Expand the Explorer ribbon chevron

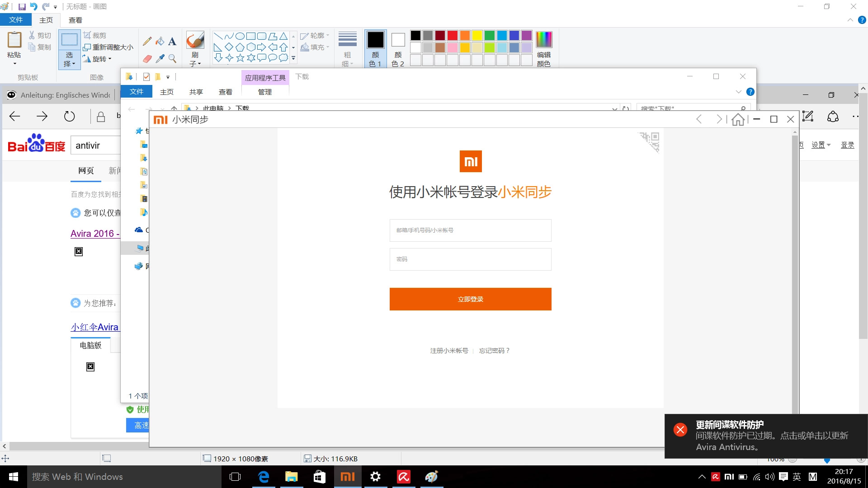(x=739, y=92)
